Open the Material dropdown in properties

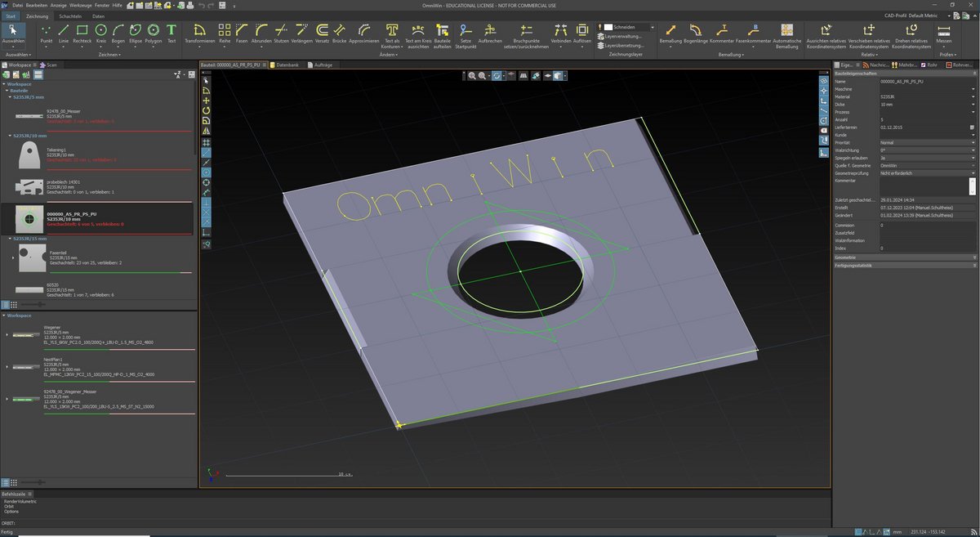[x=973, y=96]
